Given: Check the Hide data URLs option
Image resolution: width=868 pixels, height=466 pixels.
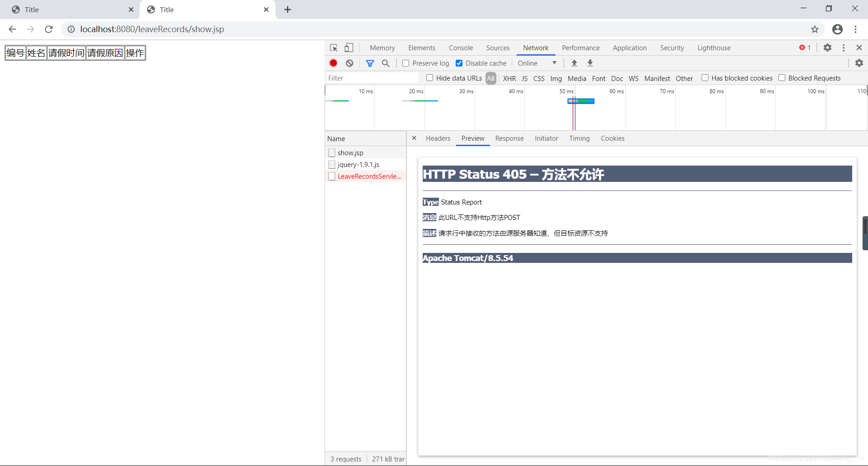Looking at the screenshot, I should [429, 78].
